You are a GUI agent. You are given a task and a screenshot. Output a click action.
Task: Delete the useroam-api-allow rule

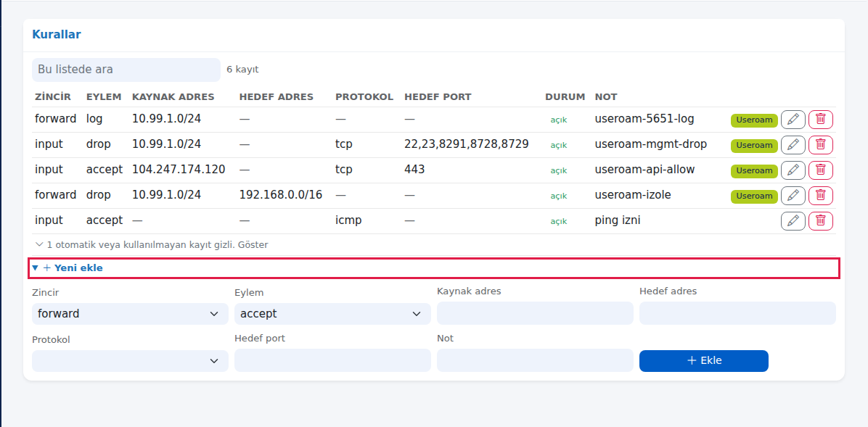(x=820, y=170)
